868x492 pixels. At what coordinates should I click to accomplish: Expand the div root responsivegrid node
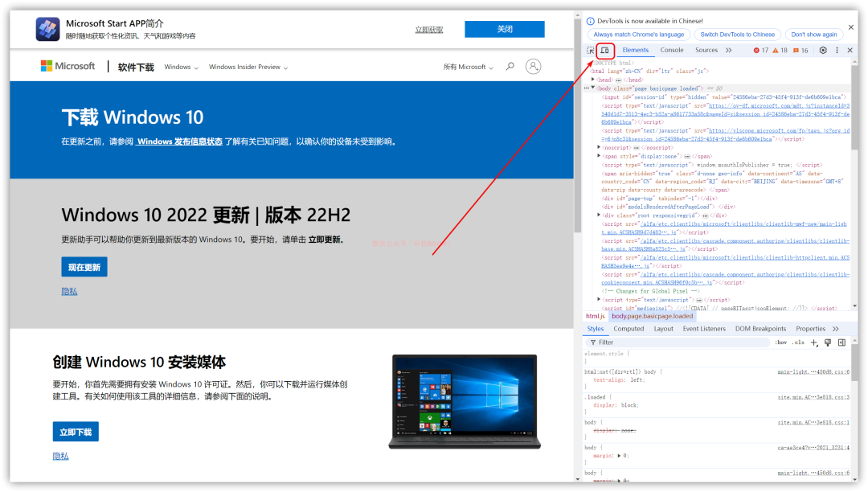[x=599, y=215]
